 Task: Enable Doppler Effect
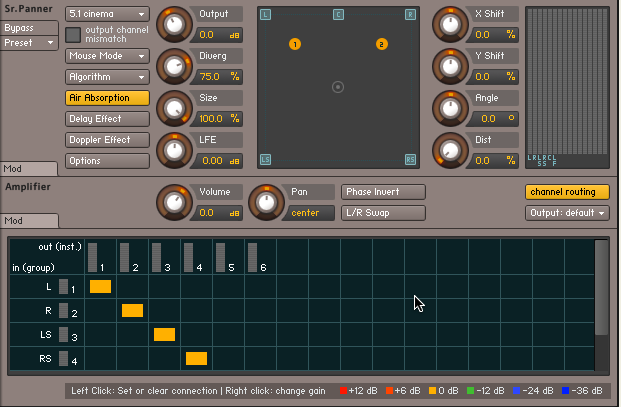coord(107,140)
